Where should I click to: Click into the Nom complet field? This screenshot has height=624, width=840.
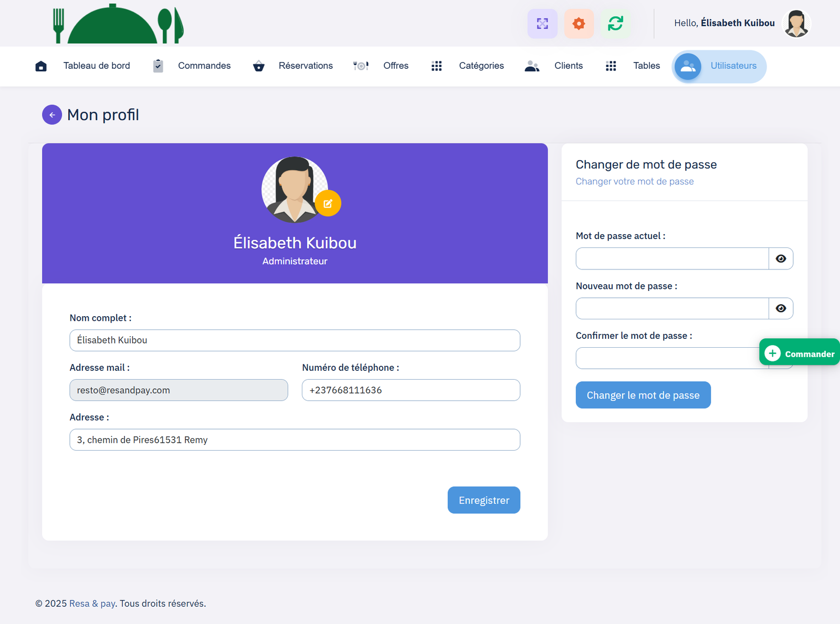(295, 340)
